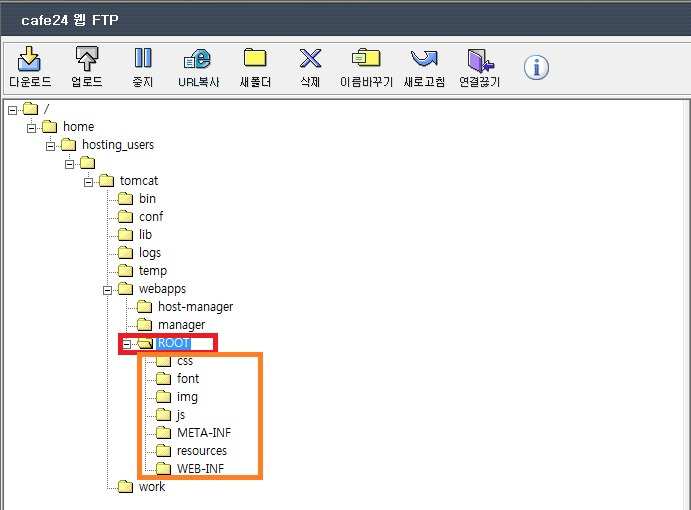
Task: Collapse the ROOT folder node
Action: [127, 344]
